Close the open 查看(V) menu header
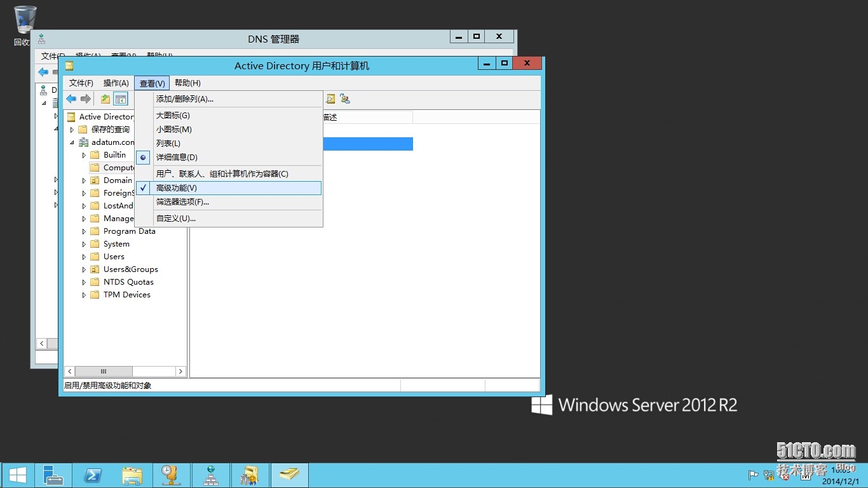This screenshot has width=868, height=488. click(x=152, y=83)
